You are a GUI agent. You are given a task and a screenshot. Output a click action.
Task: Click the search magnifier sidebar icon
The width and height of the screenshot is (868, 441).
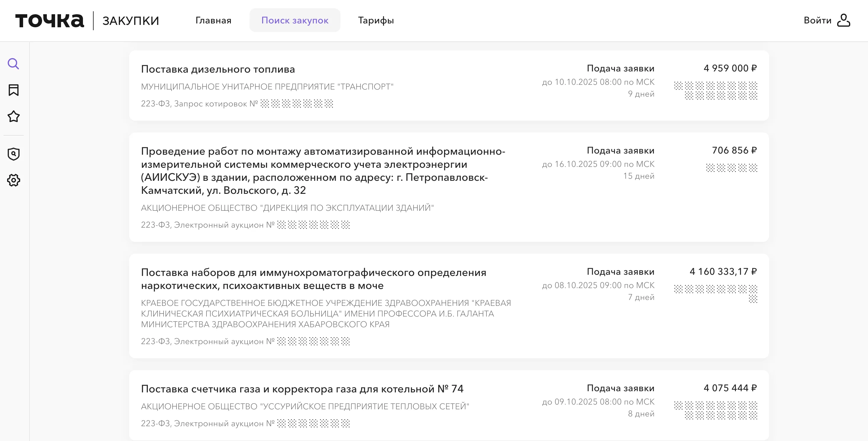[13, 64]
